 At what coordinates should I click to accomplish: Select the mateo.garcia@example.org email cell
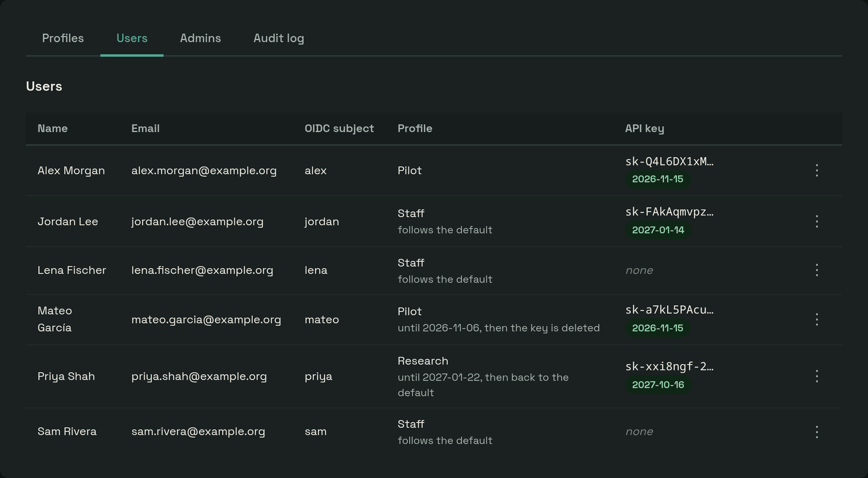[x=206, y=320]
